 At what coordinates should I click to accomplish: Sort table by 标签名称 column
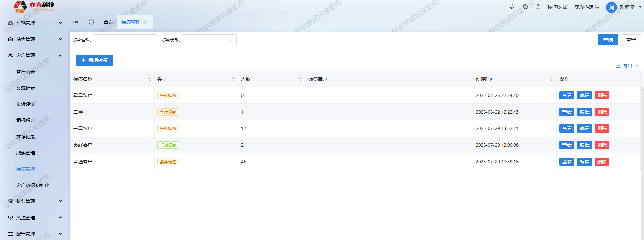[149, 79]
